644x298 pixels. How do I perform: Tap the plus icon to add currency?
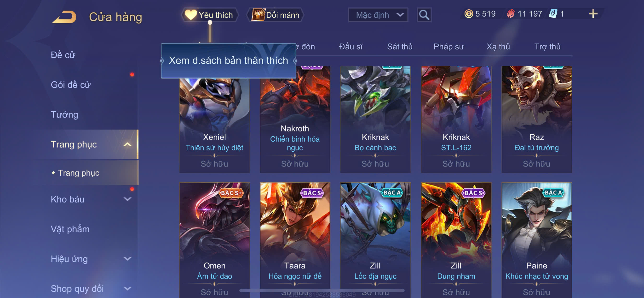593,14
